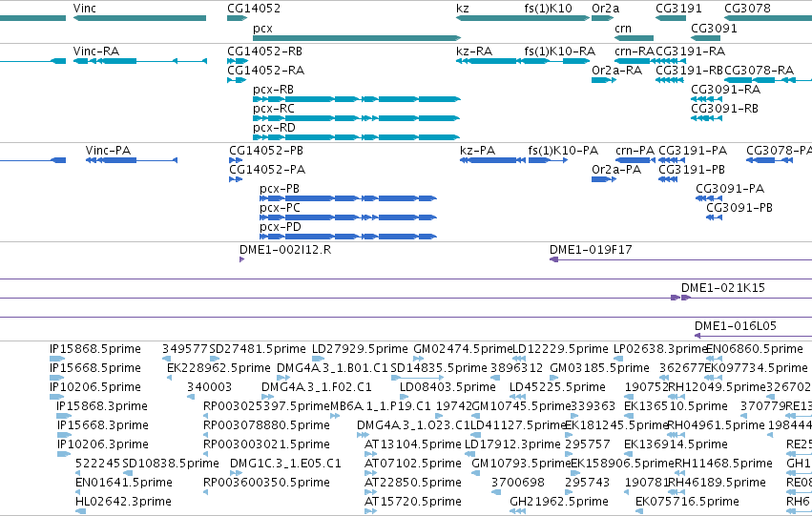Image resolution: width=812 pixels, height=516 pixels.
Task: Select the LD45225.5prime EST label
Action: (x=557, y=387)
